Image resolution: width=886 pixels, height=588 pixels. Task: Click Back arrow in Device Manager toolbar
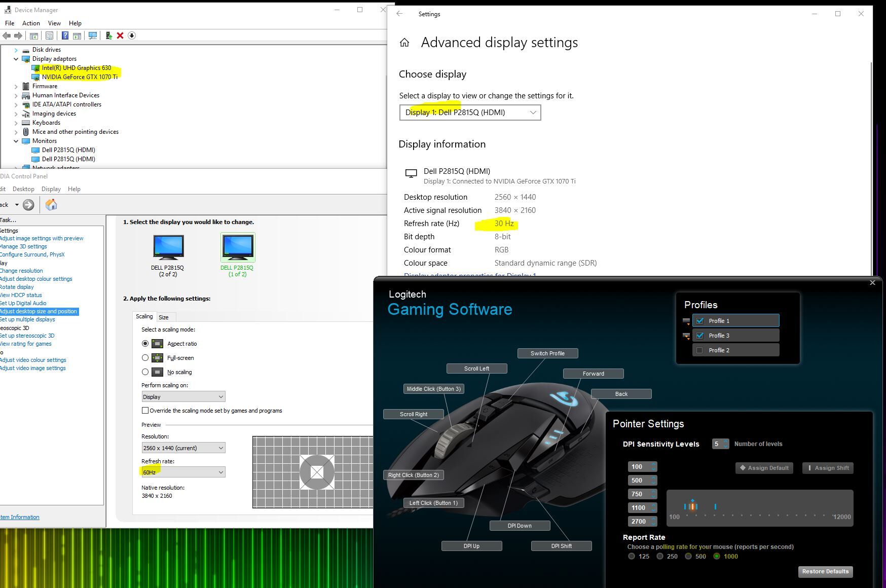[7, 35]
